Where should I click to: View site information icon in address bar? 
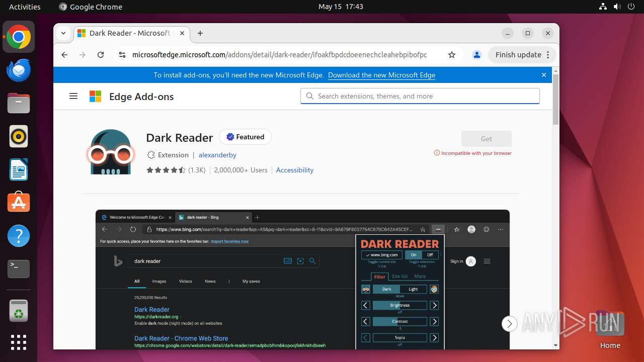point(122,55)
